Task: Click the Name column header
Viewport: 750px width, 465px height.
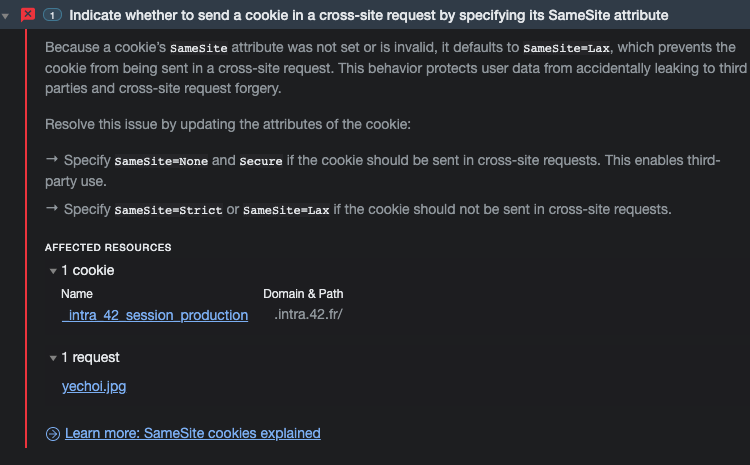Action: pos(76,294)
